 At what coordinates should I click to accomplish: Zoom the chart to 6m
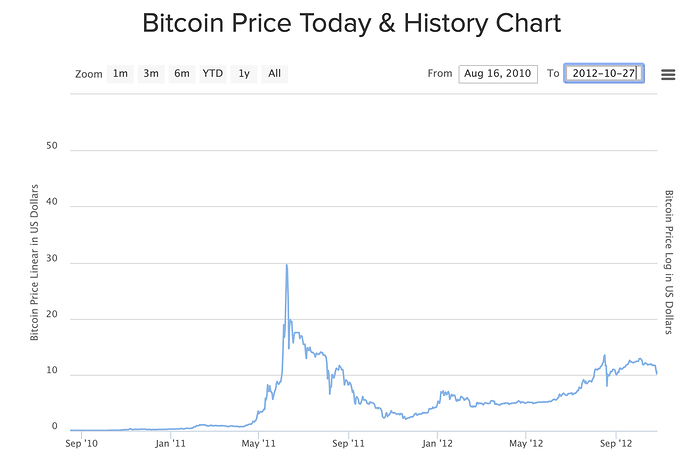182,73
